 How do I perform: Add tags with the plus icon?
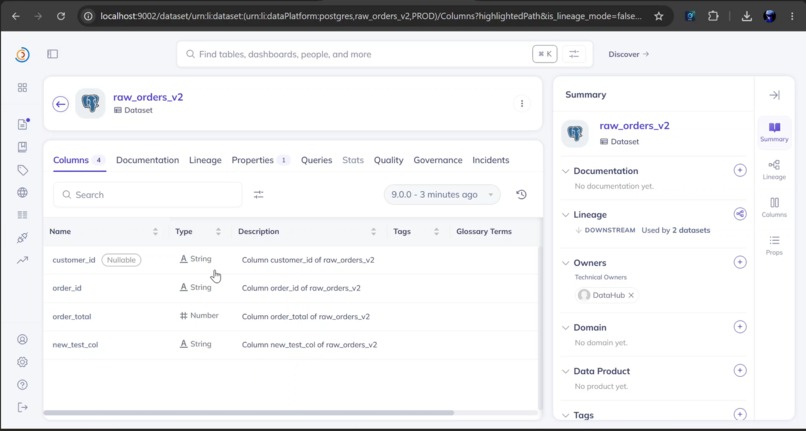[740, 414]
